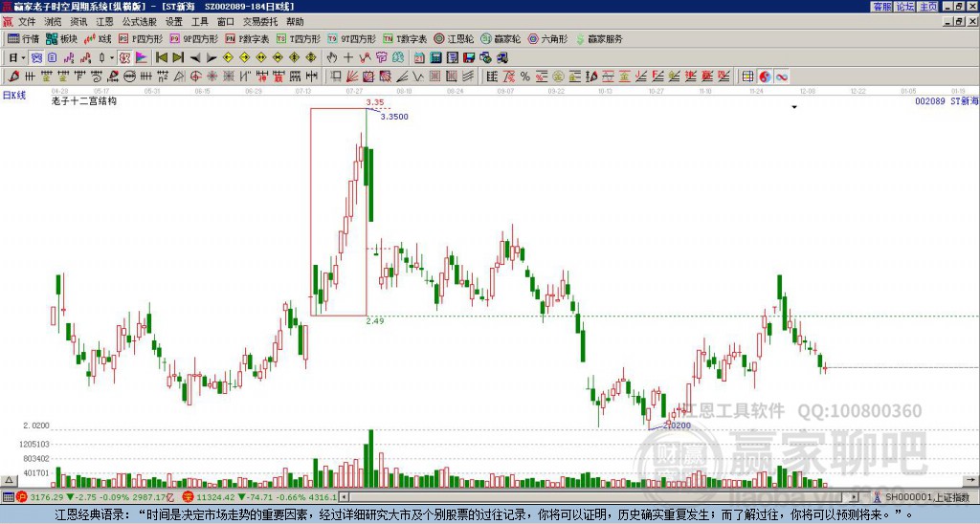Toggle the infinity loop icon
The image size is (980, 524).
[782, 76]
